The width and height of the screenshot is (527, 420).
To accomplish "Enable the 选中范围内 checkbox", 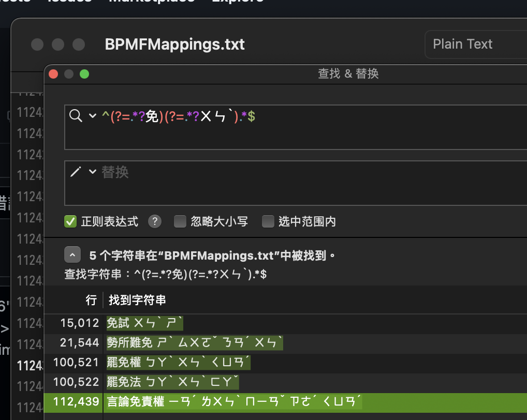I will [268, 221].
